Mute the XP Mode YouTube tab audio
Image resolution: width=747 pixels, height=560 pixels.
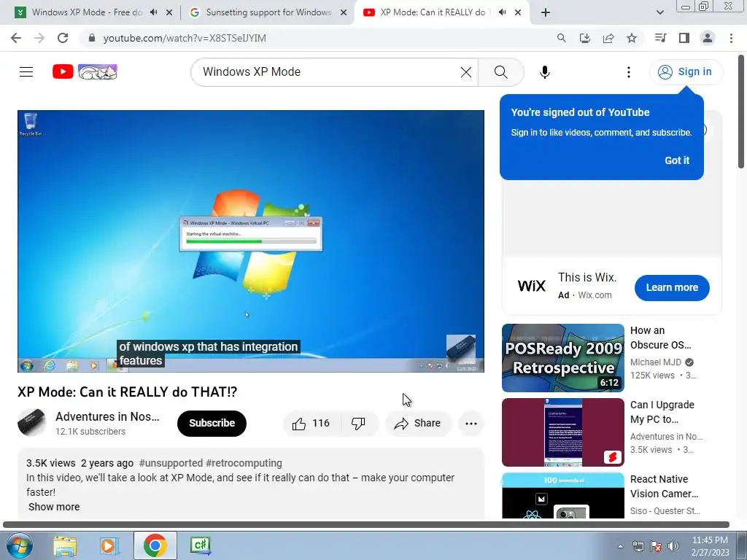click(x=502, y=12)
